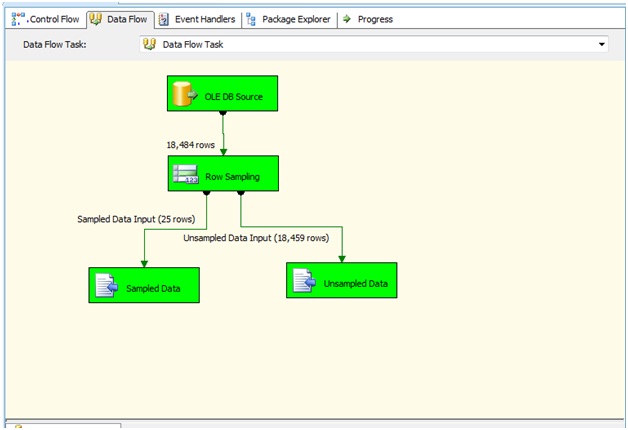628x430 pixels.
Task: Select the "Unsampled Data Input (18,459 rows)" label
Action: tap(256, 238)
